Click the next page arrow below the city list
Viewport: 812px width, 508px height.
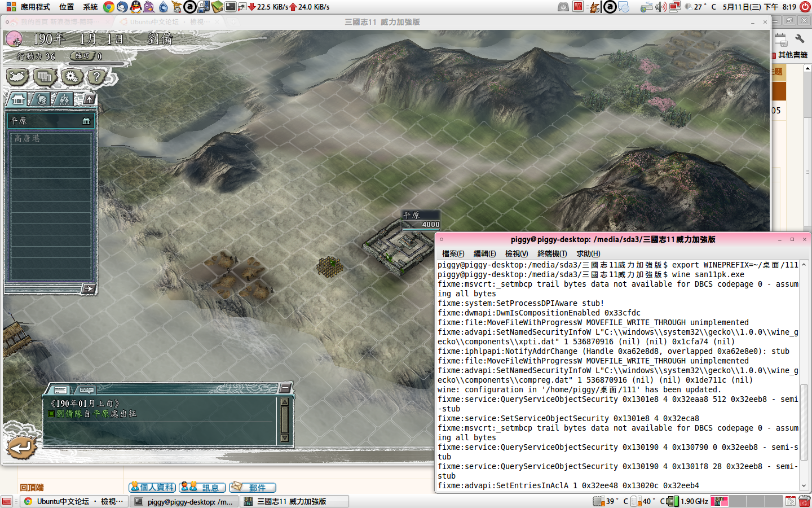point(89,289)
